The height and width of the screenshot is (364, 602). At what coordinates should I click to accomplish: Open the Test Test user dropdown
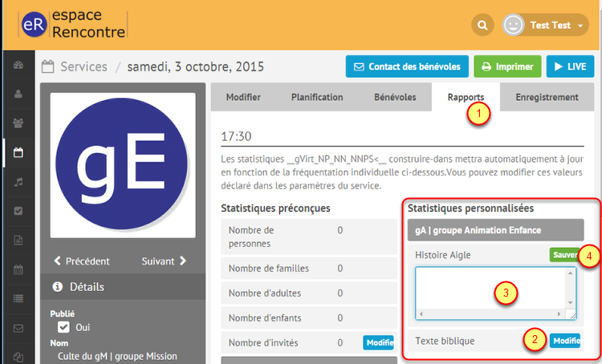546,26
